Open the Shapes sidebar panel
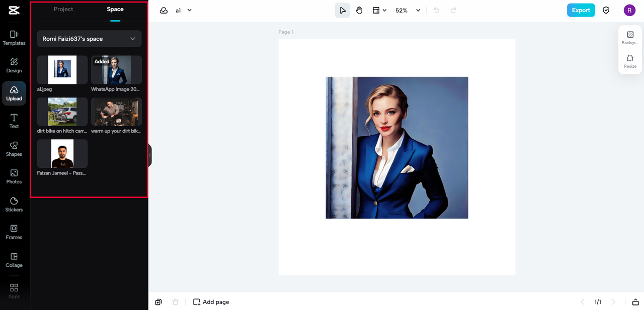Viewport: 644px width, 310px height. click(x=14, y=149)
